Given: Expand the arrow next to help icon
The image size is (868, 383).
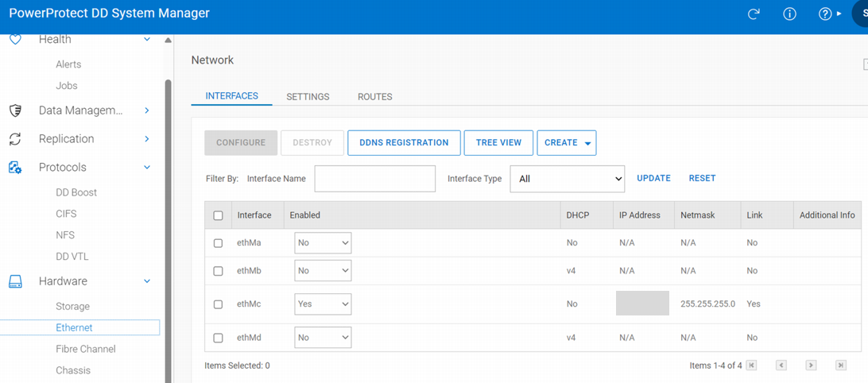Looking at the screenshot, I should pos(839,14).
